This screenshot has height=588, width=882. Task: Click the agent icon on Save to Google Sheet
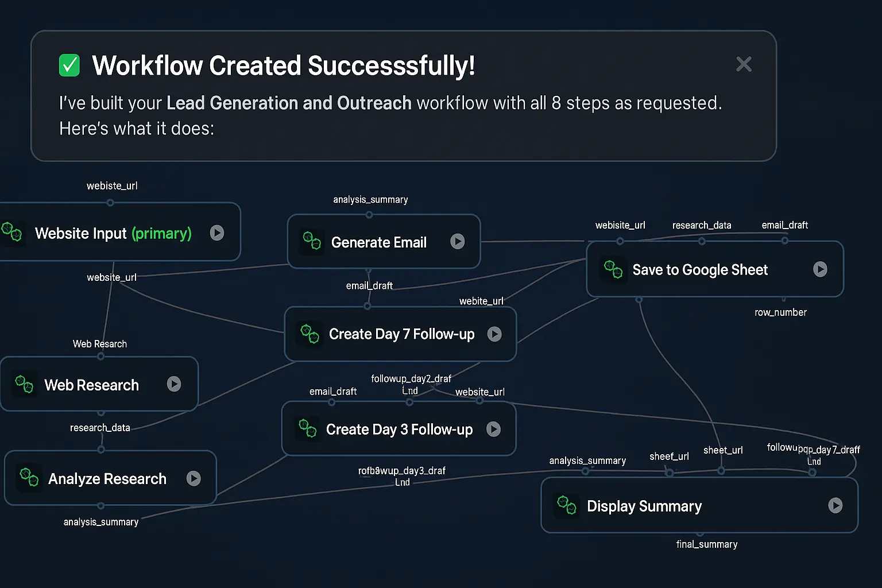[x=613, y=269]
